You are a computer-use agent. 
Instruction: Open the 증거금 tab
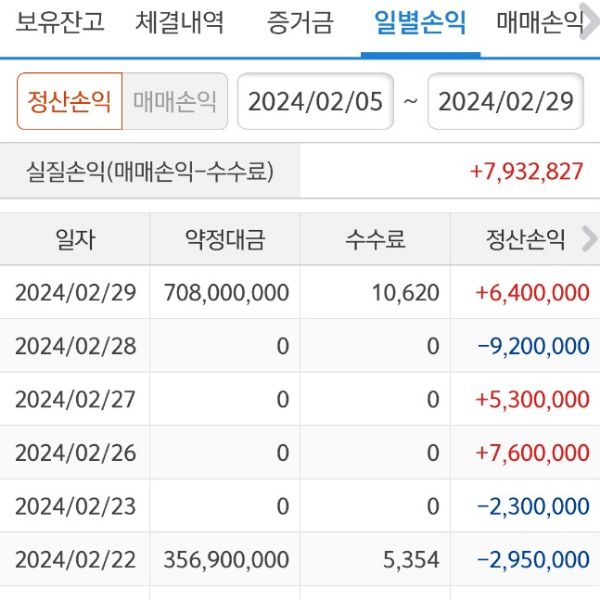click(x=300, y=22)
